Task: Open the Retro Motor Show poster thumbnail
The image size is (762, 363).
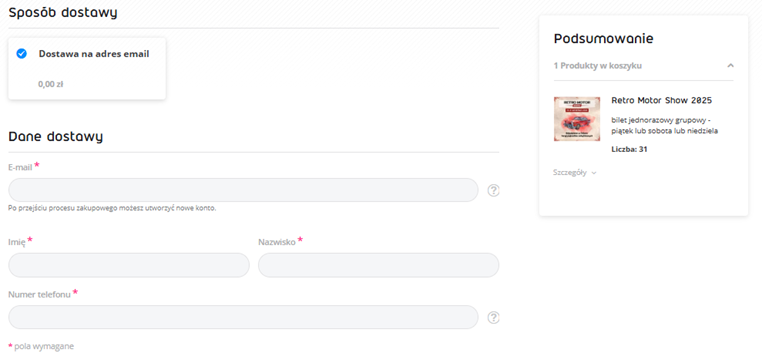Action: pos(577,119)
